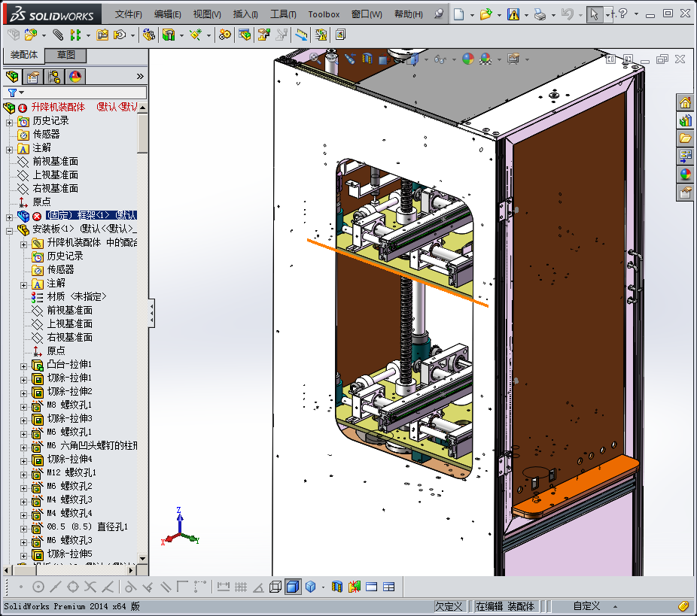Open the View Orientation dropdown arrow

click(x=426, y=59)
